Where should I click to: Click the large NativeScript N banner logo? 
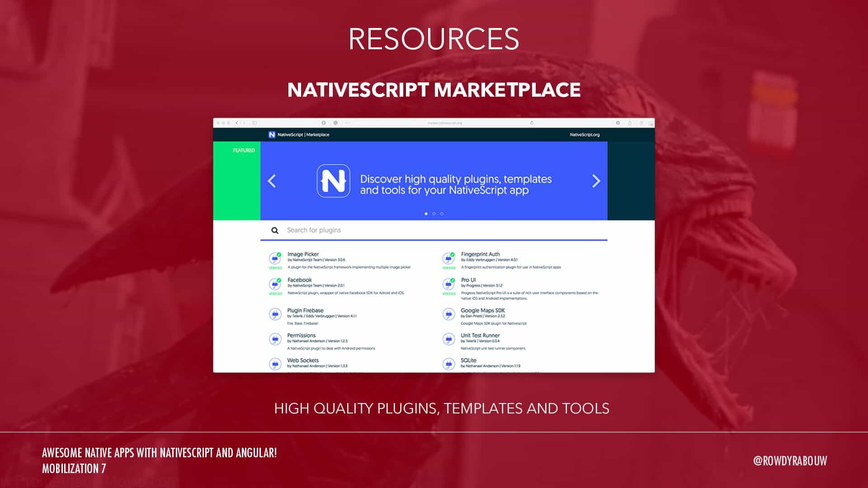tap(333, 181)
